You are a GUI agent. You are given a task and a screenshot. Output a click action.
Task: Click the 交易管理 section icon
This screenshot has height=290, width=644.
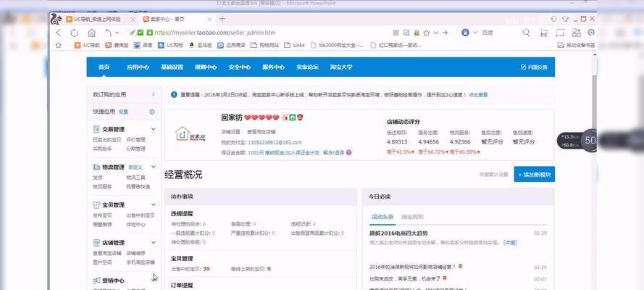(96, 129)
